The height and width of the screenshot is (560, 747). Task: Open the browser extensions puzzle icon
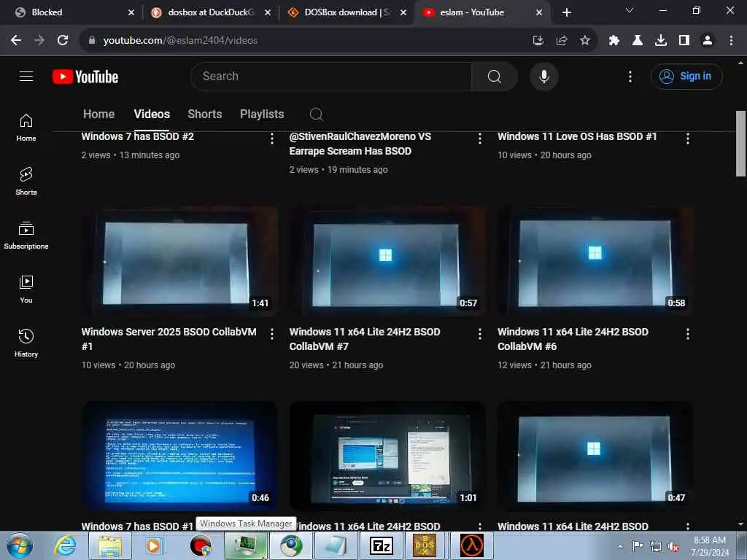point(614,41)
